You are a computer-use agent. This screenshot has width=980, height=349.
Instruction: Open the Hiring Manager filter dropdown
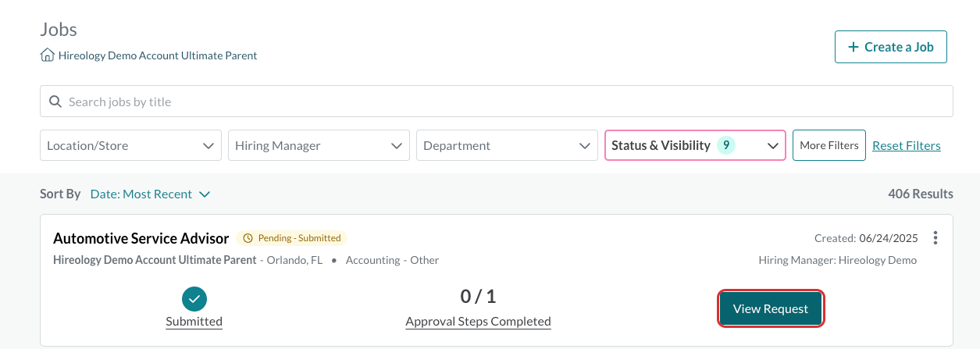[319, 145]
